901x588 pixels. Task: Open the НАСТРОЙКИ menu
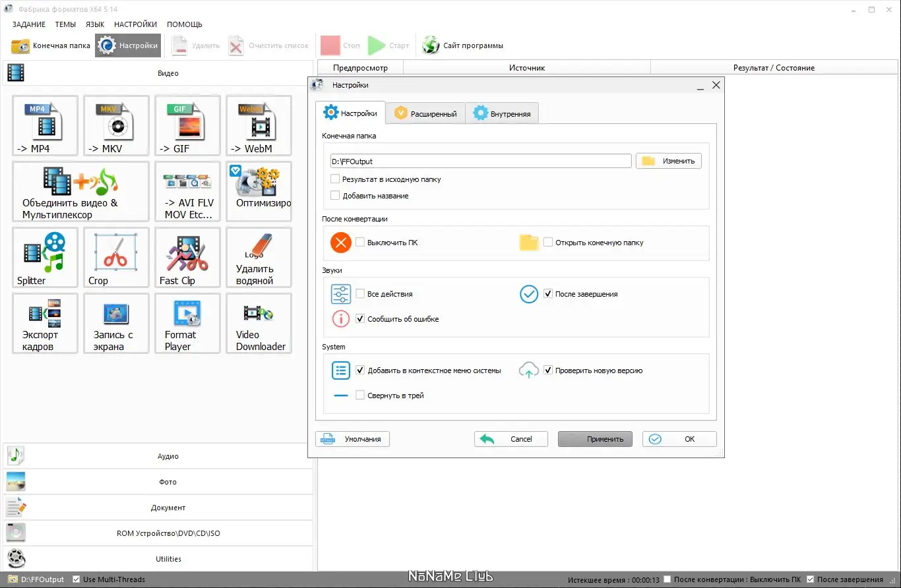click(x=135, y=24)
